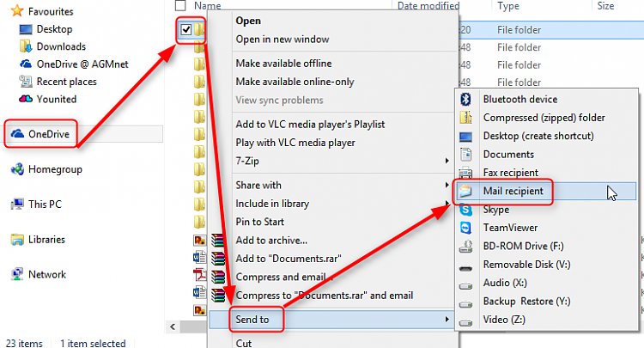644x348 pixels.
Task: Click the Video (Z:) drive icon
Action: click(465, 323)
